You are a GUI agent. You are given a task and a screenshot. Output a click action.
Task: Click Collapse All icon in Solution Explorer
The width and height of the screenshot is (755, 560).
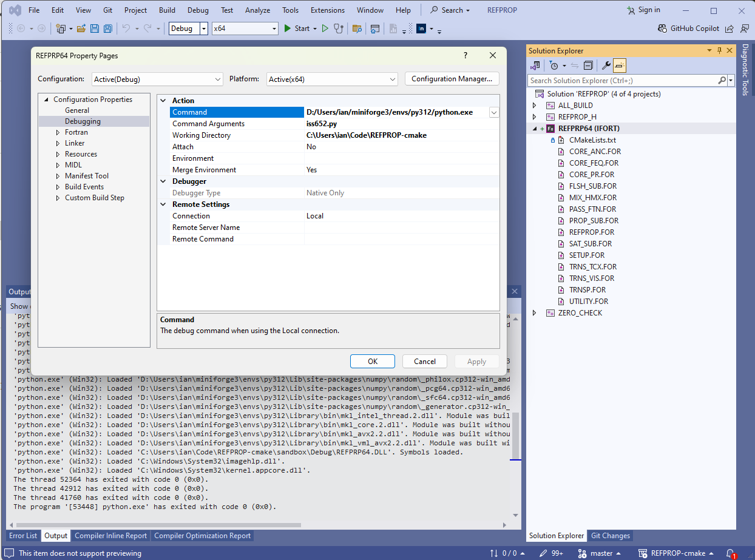pos(588,66)
